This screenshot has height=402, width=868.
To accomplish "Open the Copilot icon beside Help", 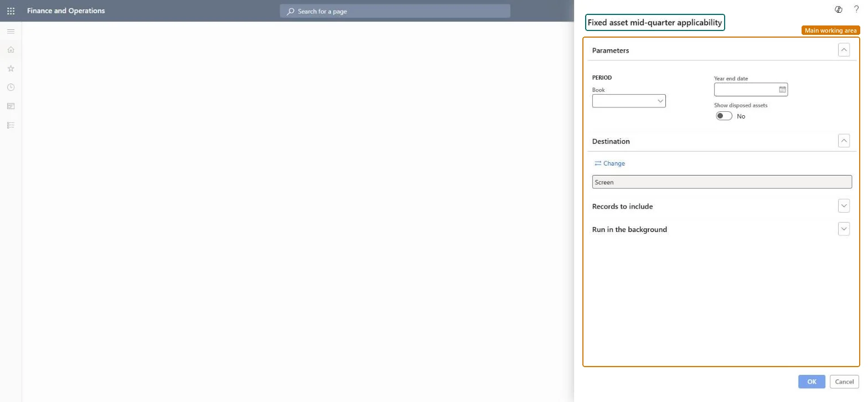I will [x=839, y=9].
